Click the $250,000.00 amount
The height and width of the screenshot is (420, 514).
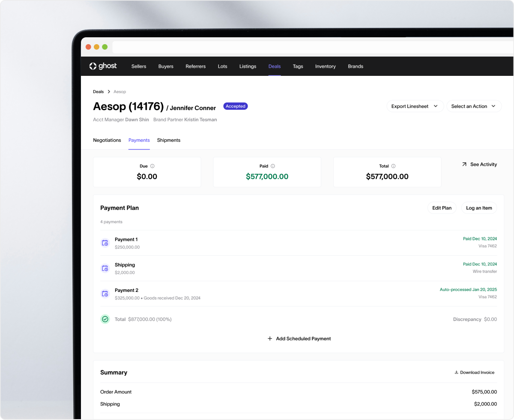(x=127, y=247)
